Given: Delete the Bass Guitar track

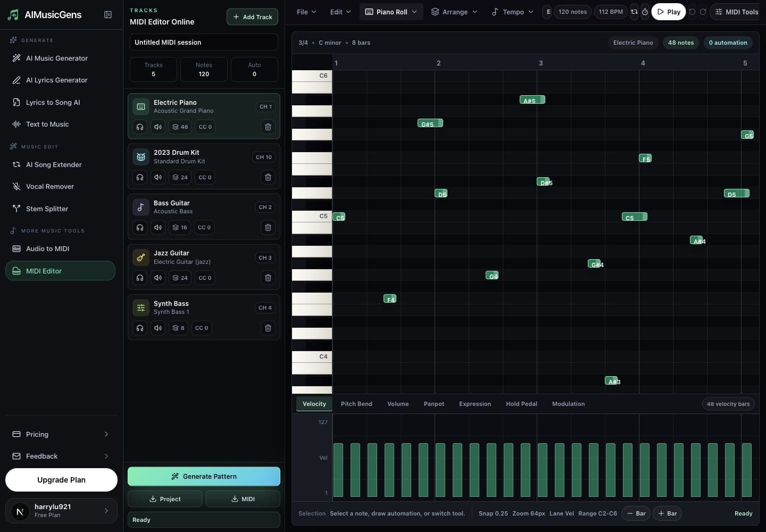Looking at the screenshot, I should [x=268, y=227].
